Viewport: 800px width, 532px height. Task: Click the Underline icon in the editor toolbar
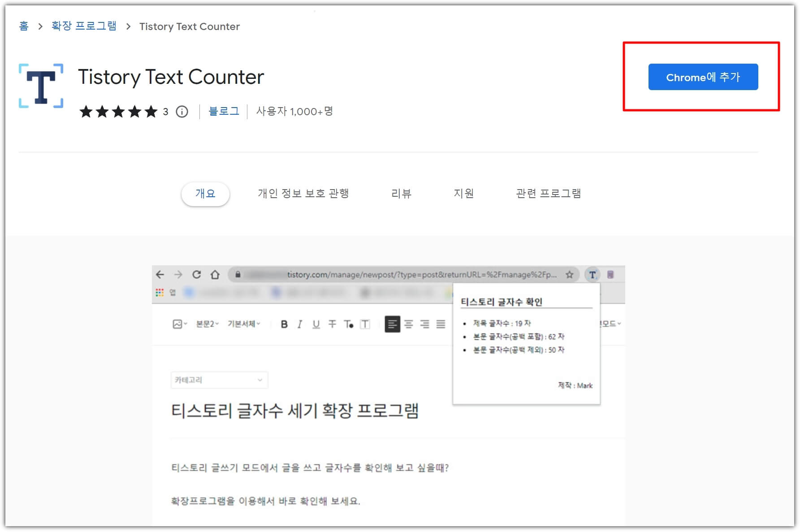pyautogui.click(x=316, y=324)
